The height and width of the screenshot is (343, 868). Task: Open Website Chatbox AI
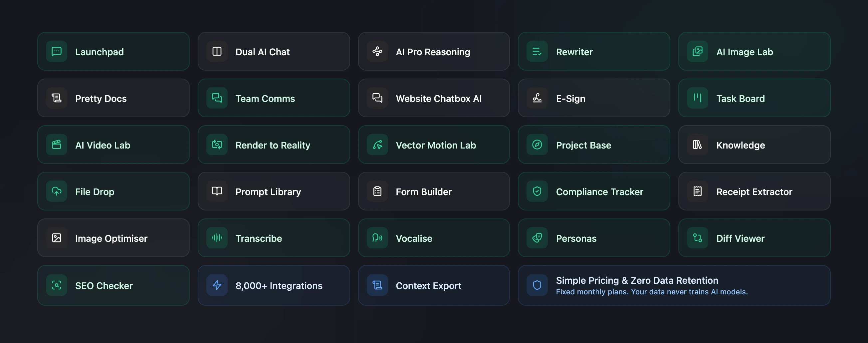click(434, 98)
